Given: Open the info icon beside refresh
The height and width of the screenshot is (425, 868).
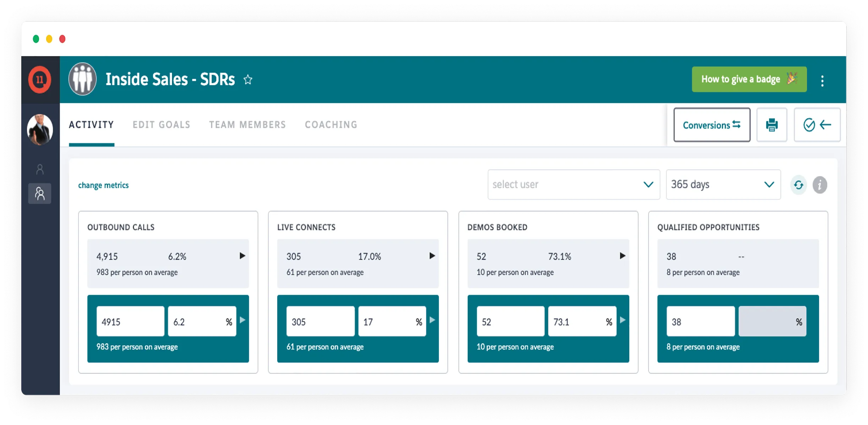Looking at the screenshot, I should tap(820, 185).
